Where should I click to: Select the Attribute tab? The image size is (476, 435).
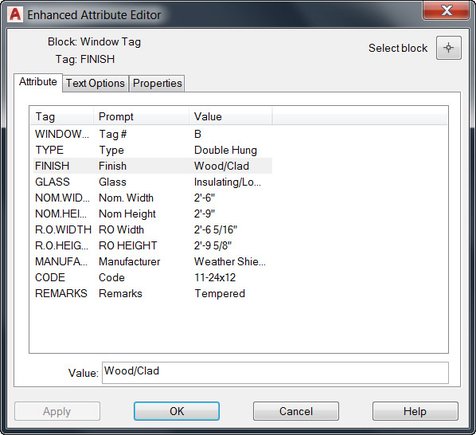(38, 82)
